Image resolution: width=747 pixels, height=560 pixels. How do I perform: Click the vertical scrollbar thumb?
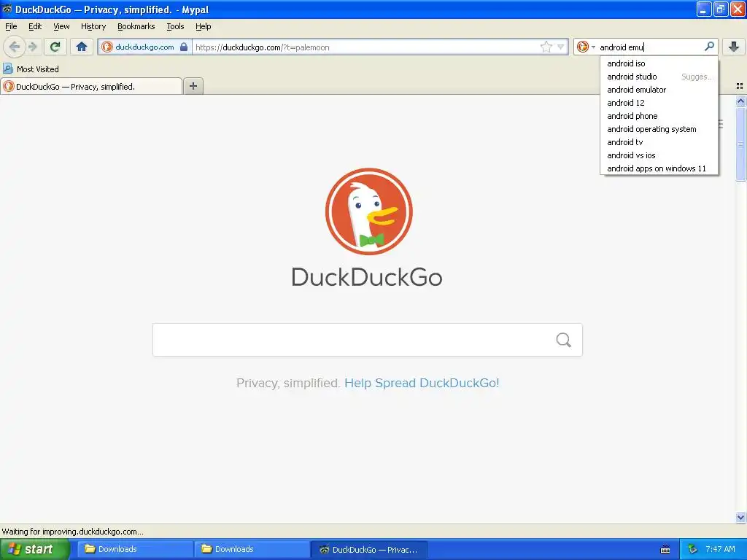[x=740, y=144]
